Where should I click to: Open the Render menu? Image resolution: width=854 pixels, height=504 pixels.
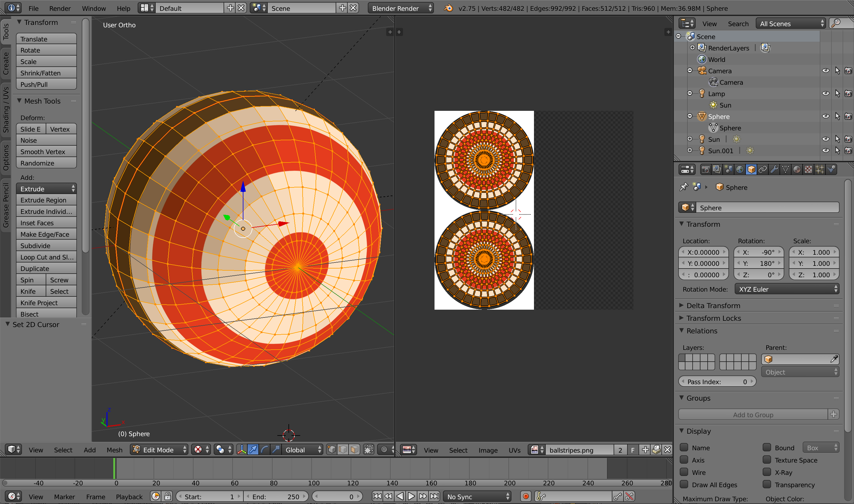60,8
